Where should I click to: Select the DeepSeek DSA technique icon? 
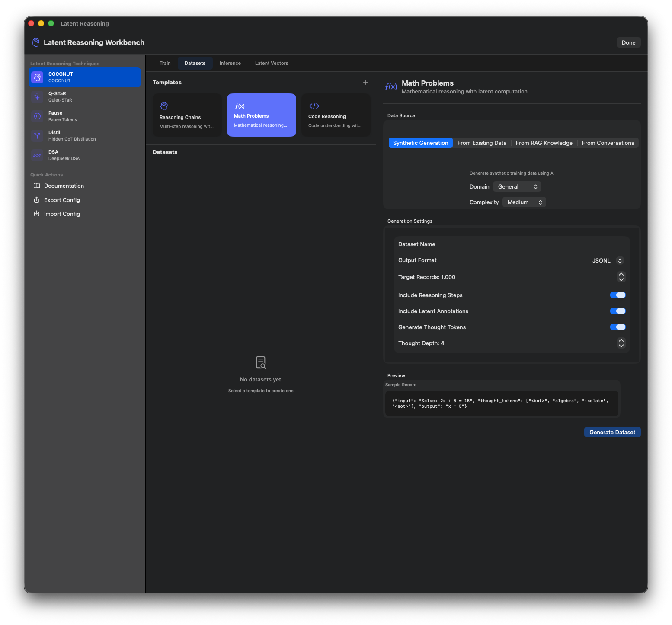coord(37,155)
